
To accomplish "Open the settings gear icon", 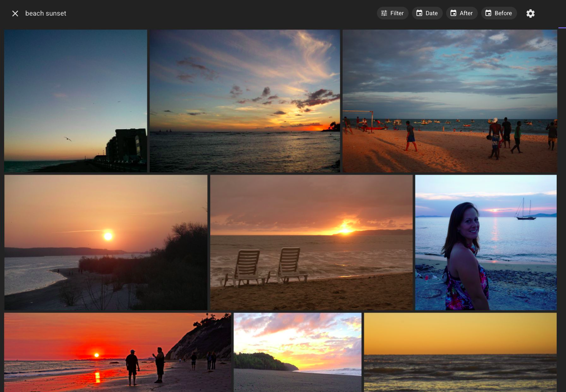I will coord(531,14).
